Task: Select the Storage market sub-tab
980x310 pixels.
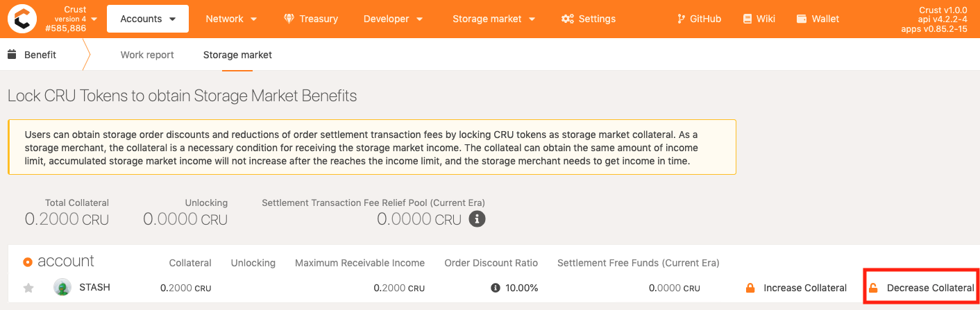Action: pos(237,55)
